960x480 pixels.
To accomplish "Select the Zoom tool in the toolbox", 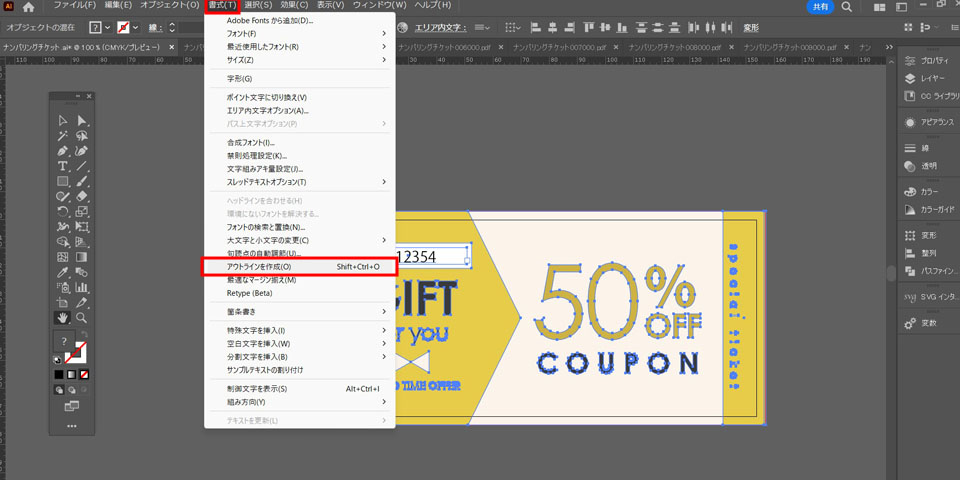I will [x=82, y=317].
